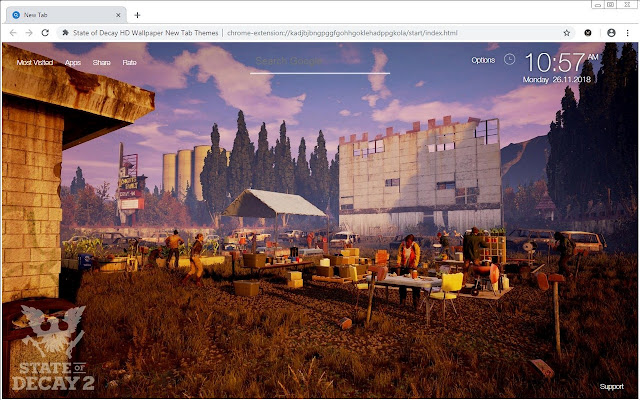
Task: Open the Options settings link
Action: click(483, 60)
